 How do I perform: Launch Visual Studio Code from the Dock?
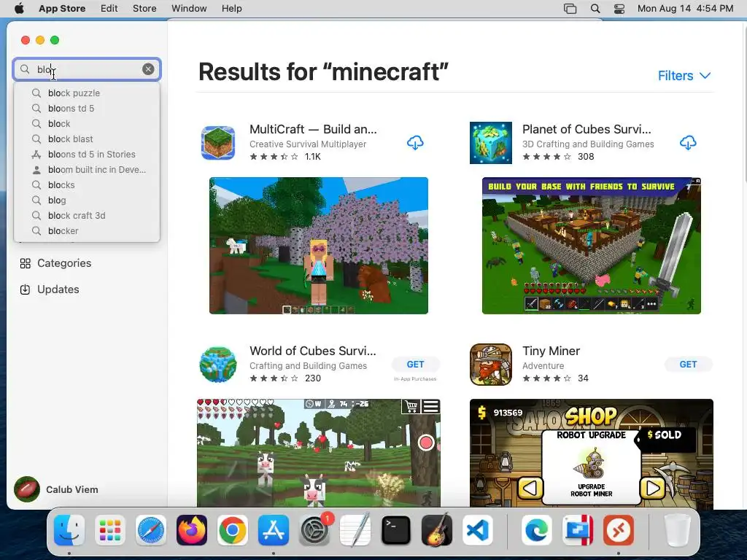coord(478,530)
